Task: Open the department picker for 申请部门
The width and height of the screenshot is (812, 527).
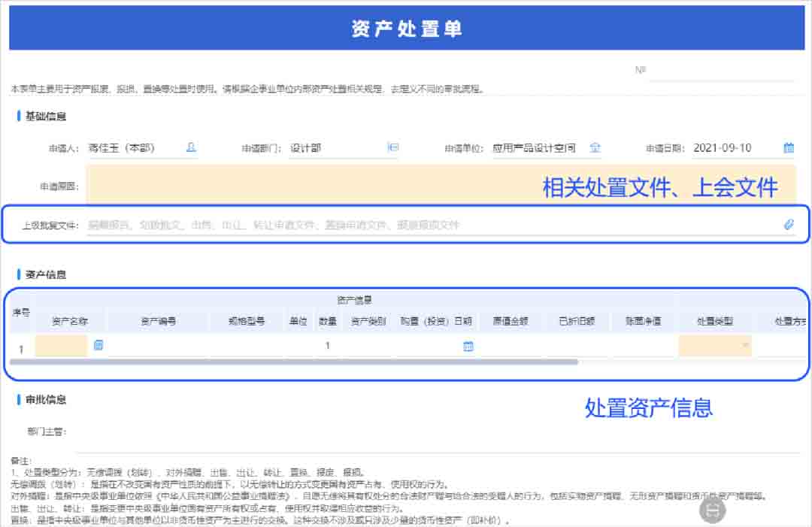Action: coord(393,147)
